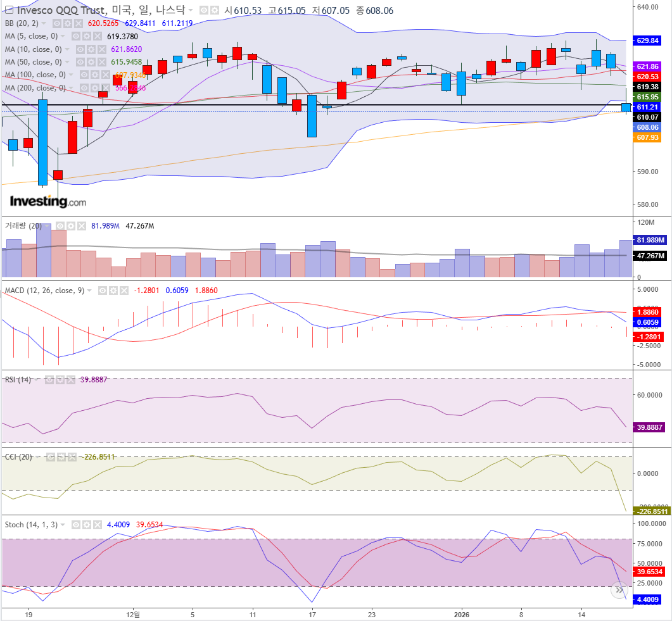The height and width of the screenshot is (621, 672).
Task: Open settings gear for MA (200, close, 0)
Action: click(95, 88)
